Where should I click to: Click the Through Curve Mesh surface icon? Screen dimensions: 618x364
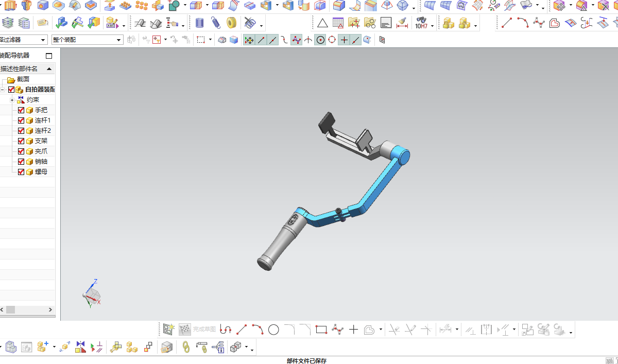click(445, 6)
